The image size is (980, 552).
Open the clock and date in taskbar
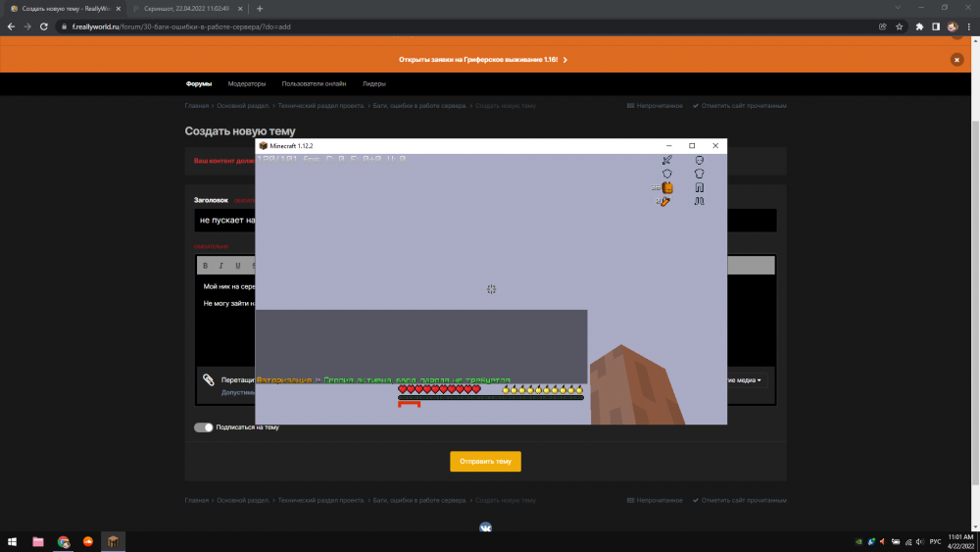coord(960,541)
